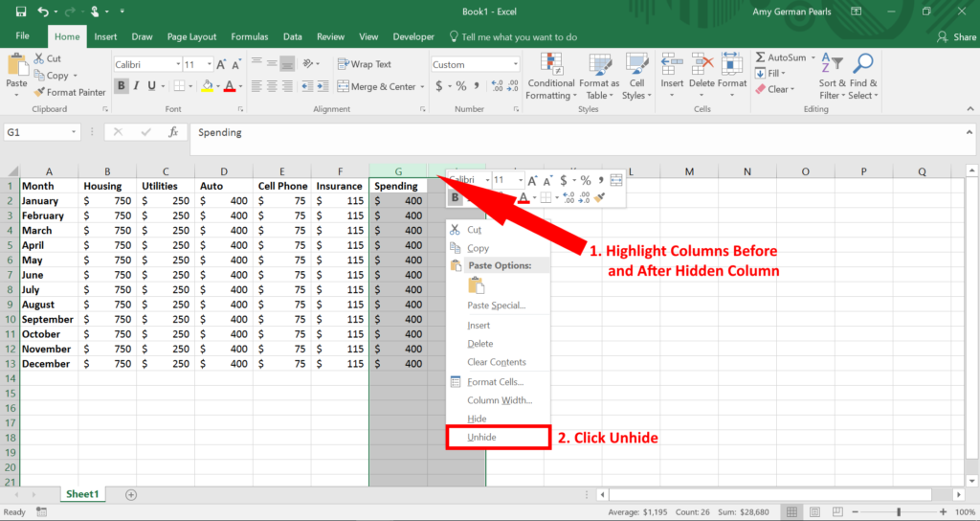Toggle Bold in the ribbon Font group

pyautogui.click(x=122, y=86)
